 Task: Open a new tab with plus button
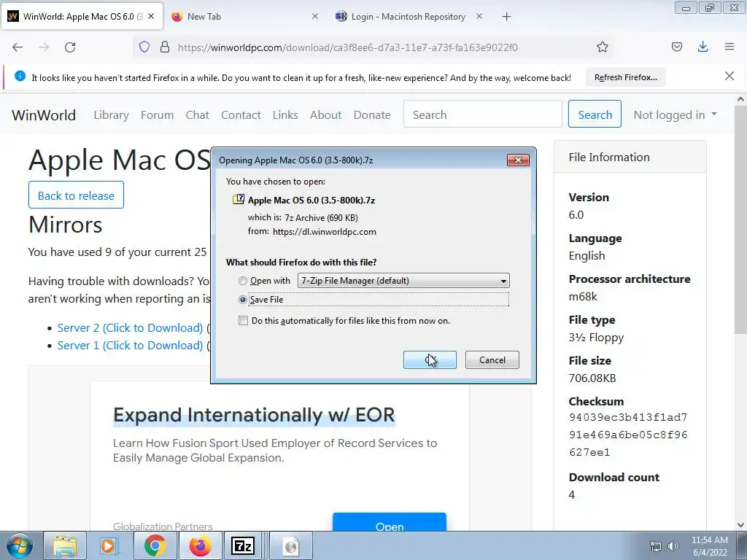point(506,17)
